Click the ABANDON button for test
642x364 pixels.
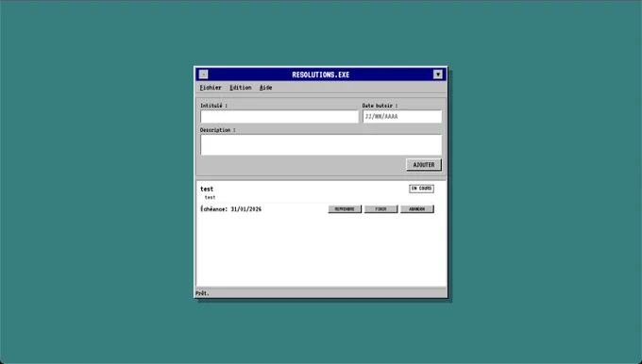point(416,209)
